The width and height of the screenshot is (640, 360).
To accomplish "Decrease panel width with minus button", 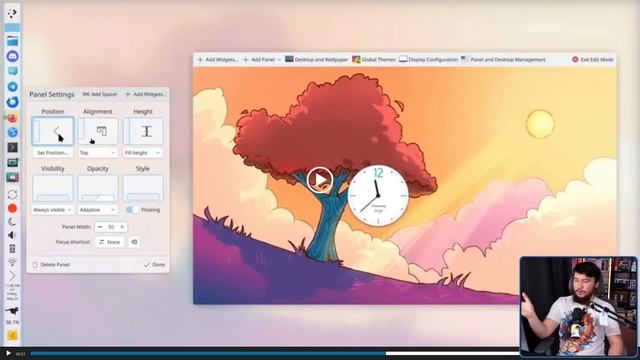I will coord(100,227).
